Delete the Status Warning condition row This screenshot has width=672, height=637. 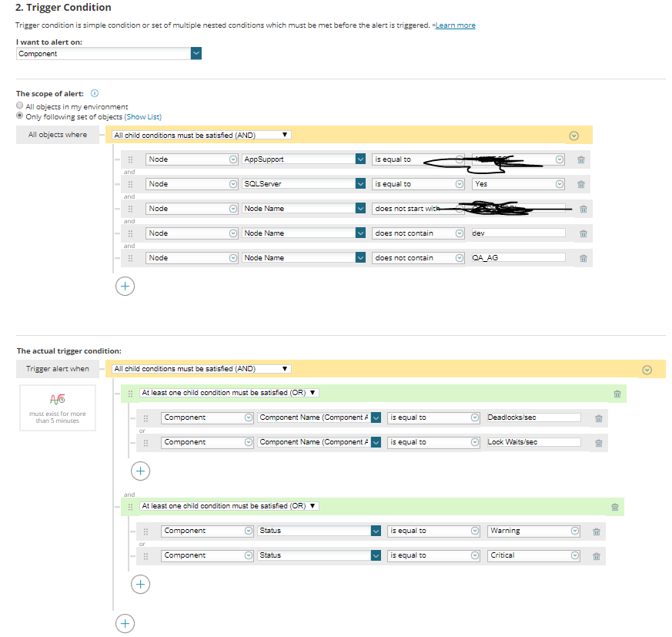click(596, 531)
